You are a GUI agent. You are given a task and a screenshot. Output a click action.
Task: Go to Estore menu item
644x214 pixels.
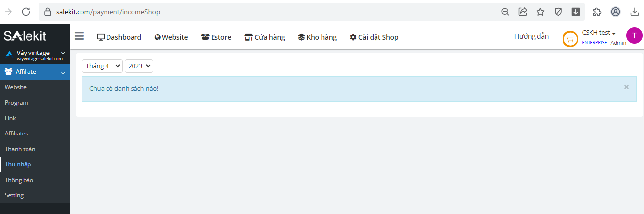coord(216,37)
